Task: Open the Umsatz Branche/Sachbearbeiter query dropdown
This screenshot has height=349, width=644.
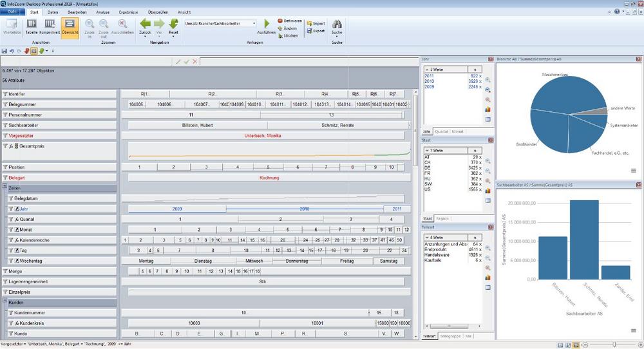Action: click(254, 23)
